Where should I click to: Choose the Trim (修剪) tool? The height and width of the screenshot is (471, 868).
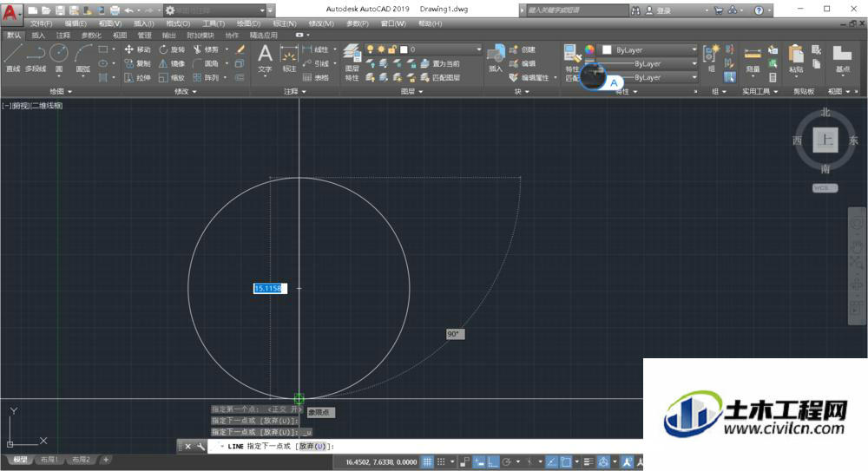click(x=206, y=49)
